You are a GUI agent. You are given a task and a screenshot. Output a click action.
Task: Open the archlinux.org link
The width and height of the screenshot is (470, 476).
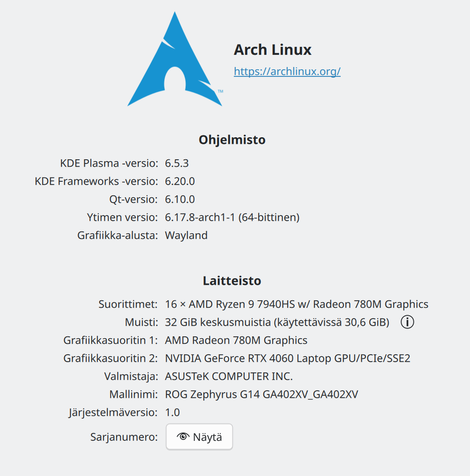click(287, 71)
